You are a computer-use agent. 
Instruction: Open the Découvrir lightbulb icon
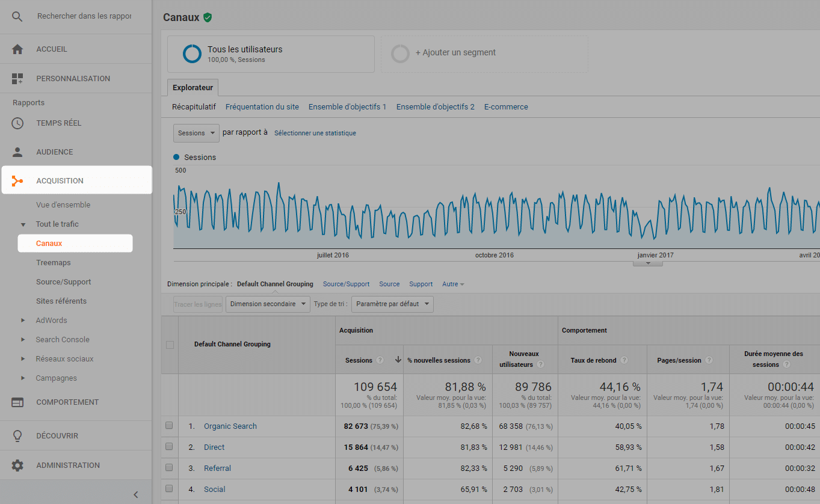click(17, 436)
